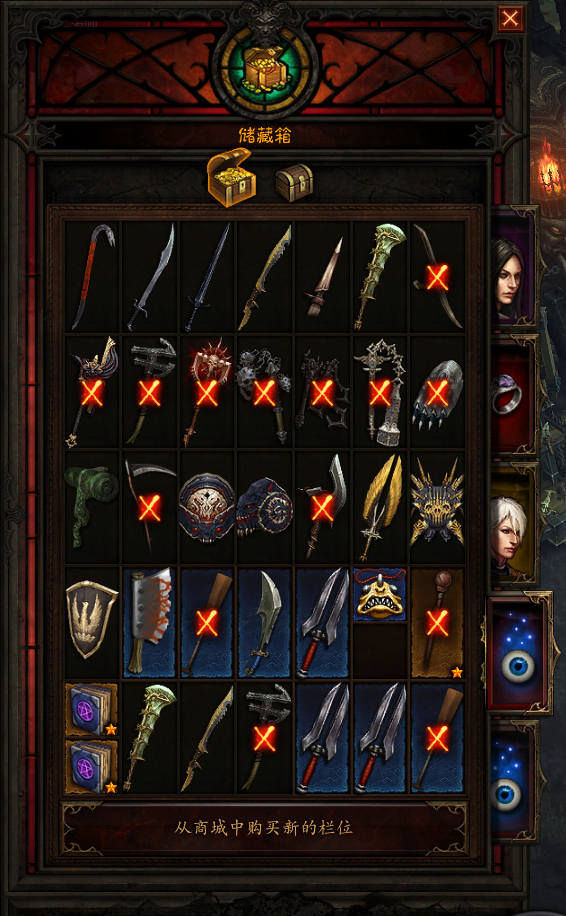Image resolution: width=566 pixels, height=916 pixels.
Task: Pick the clawed gauntlet fist weapon
Action: (437, 391)
